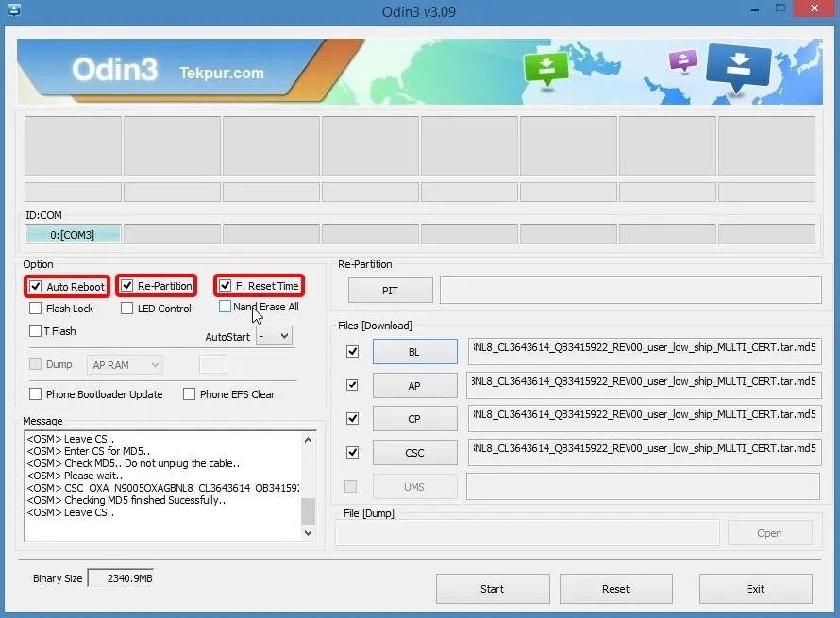Click the CP file button

pyautogui.click(x=414, y=418)
